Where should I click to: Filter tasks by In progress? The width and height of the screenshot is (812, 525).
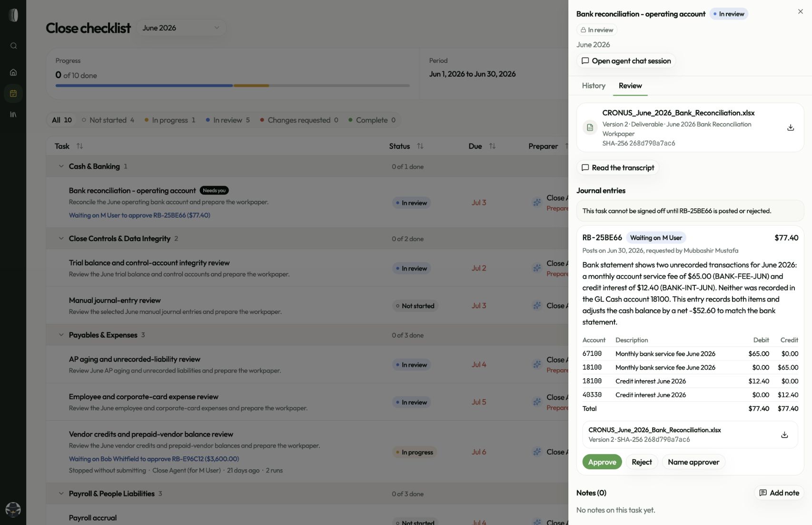[170, 120]
